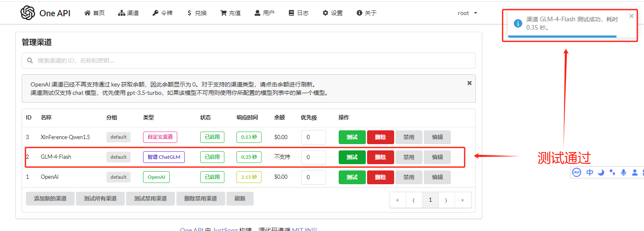
Task: Click the moon icon in IME toolbar
Action: coord(601,172)
